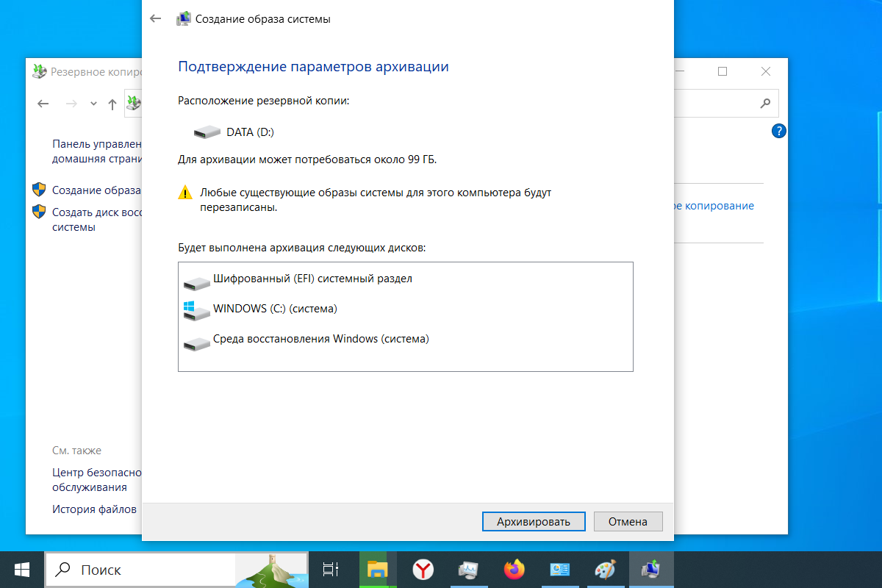Open the 'История файлов' link
The image size is (882, 588).
pos(94,509)
